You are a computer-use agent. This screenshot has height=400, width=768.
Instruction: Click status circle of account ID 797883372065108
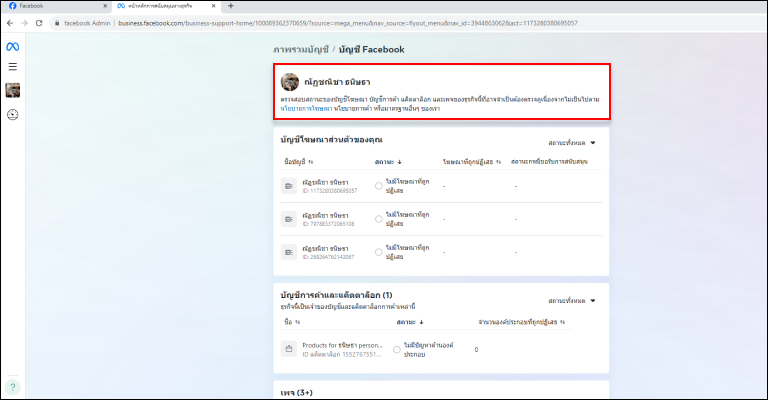[379, 219]
